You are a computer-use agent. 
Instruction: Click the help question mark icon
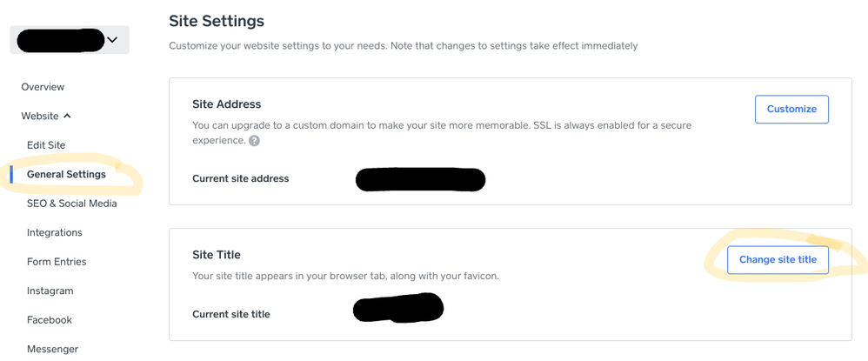coord(254,141)
